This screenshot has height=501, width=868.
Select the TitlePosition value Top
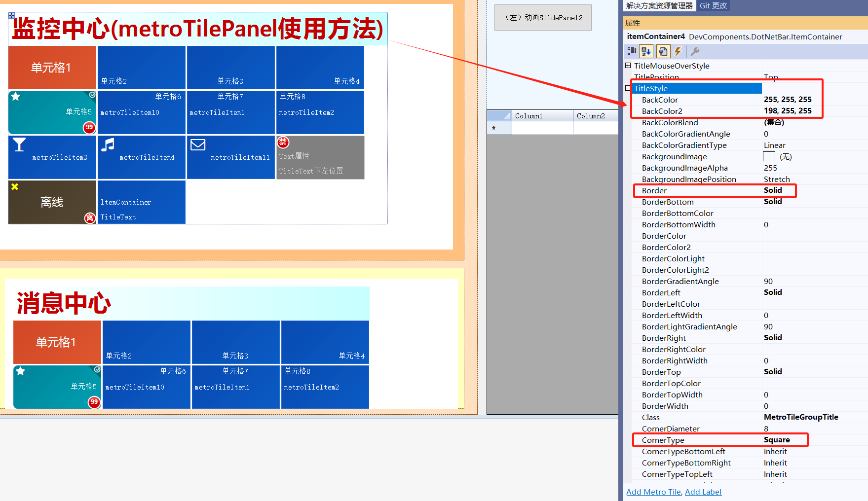[771, 77]
